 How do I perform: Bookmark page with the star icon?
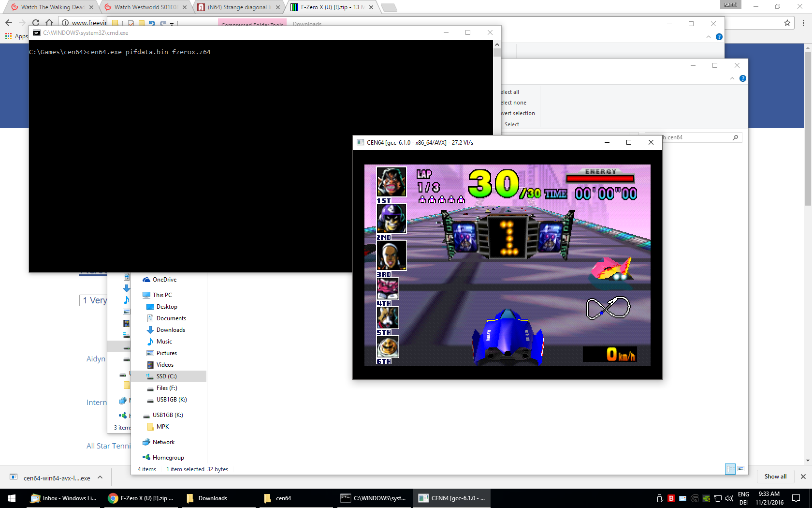tap(787, 23)
